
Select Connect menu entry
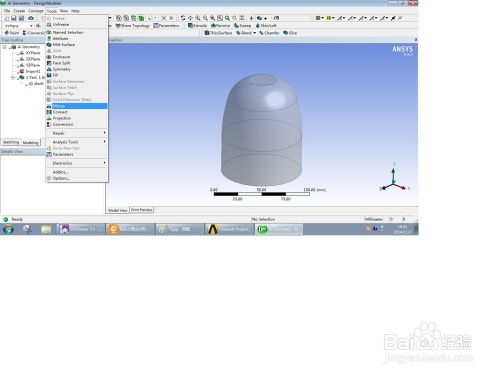click(77, 112)
